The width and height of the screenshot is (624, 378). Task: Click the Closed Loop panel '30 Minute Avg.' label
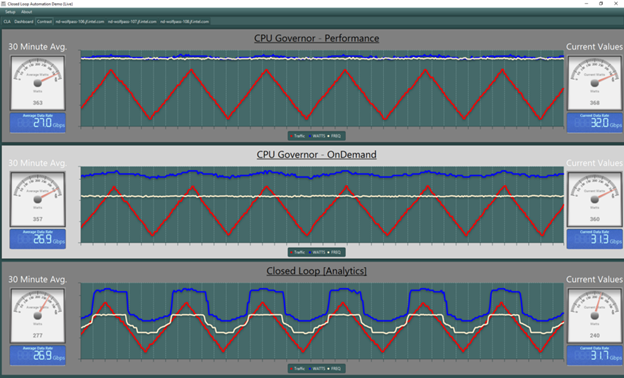point(37,280)
